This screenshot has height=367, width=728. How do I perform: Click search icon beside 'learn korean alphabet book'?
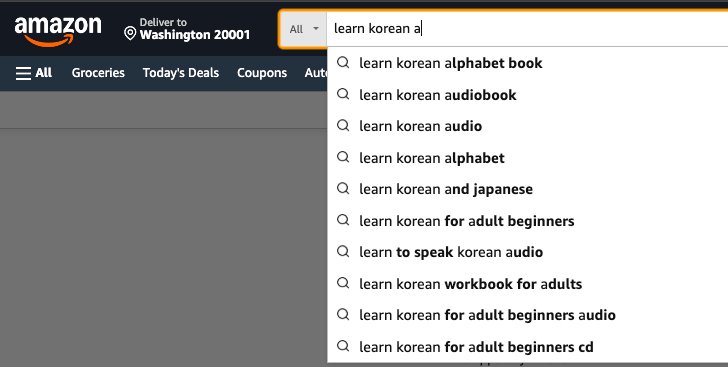point(343,62)
